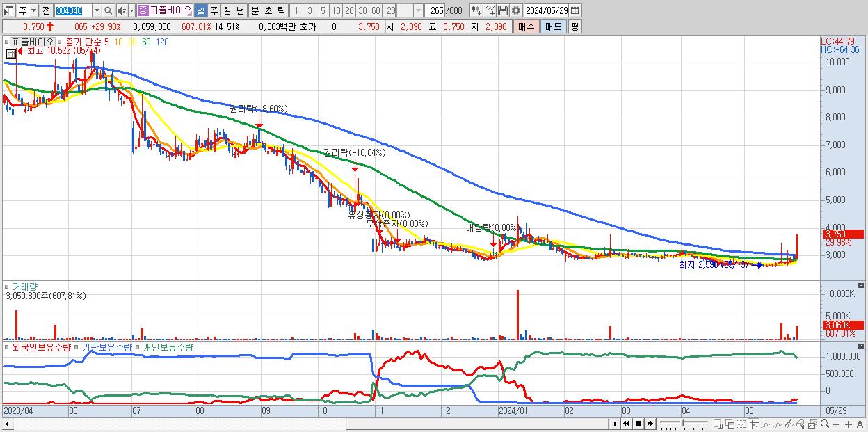The image size is (868, 432).
Task: Open the stock code history dropdown
Action: 97,10
